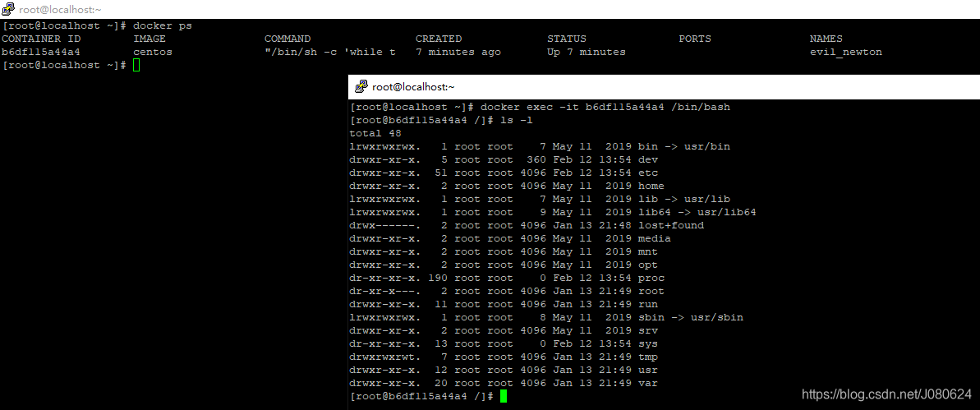Click the 'srv' directory entry
The width and height of the screenshot is (980, 410).
click(647, 330)
